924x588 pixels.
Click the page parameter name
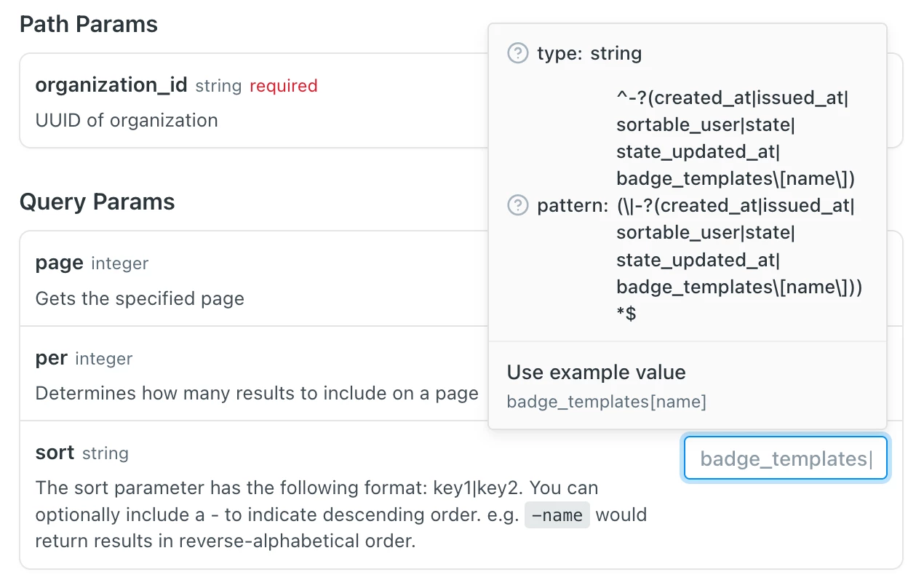[59, 263]
